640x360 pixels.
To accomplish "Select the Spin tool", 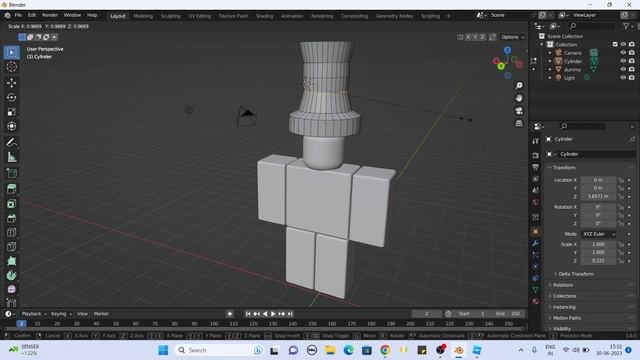I will click(x=11, y=275).
